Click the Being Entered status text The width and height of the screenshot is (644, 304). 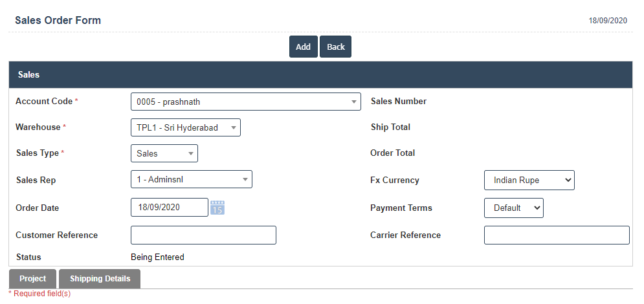[157, 257]
